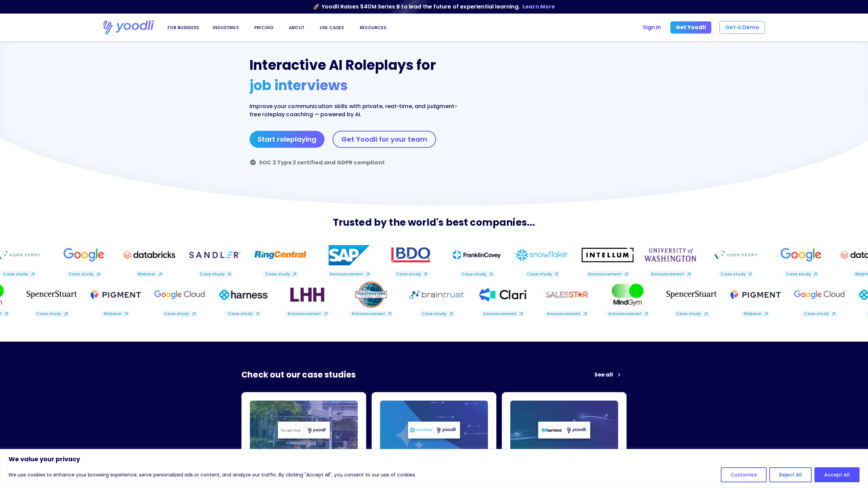This screenshot has height=488, width=868.
Task: Open the Industries navigation menu
Action: [225, 28]
